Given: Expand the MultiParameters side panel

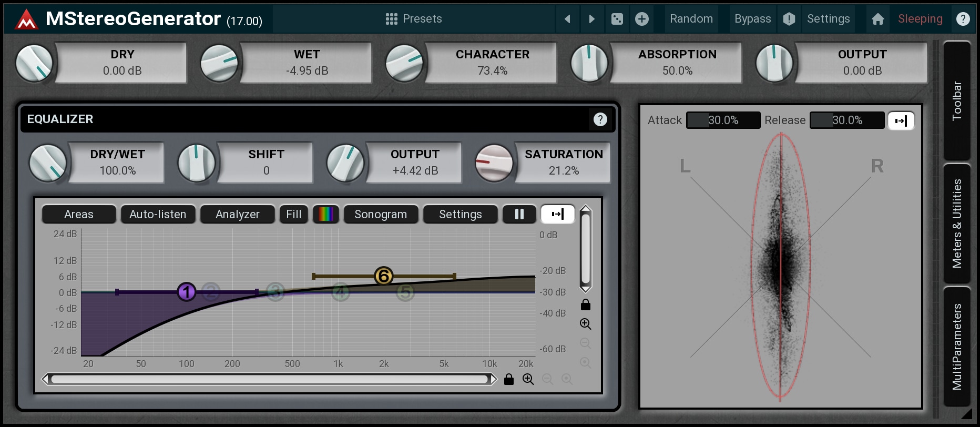Looking at the screenshot, I should coord(957,347).
